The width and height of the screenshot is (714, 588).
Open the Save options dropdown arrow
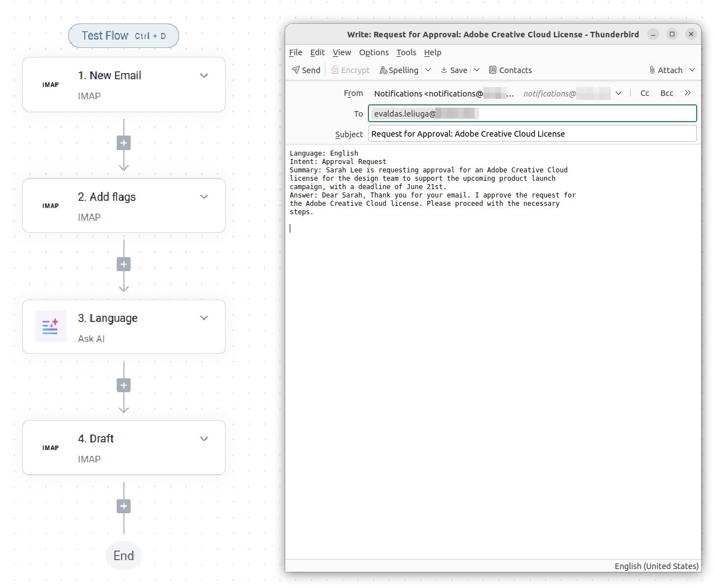tap(477, 70)
